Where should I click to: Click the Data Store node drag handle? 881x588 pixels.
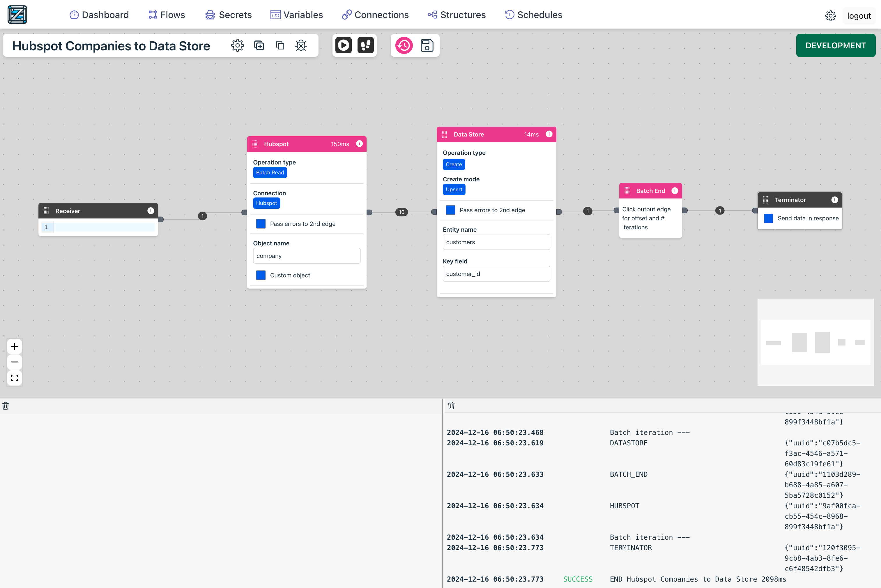pos(445,134)
